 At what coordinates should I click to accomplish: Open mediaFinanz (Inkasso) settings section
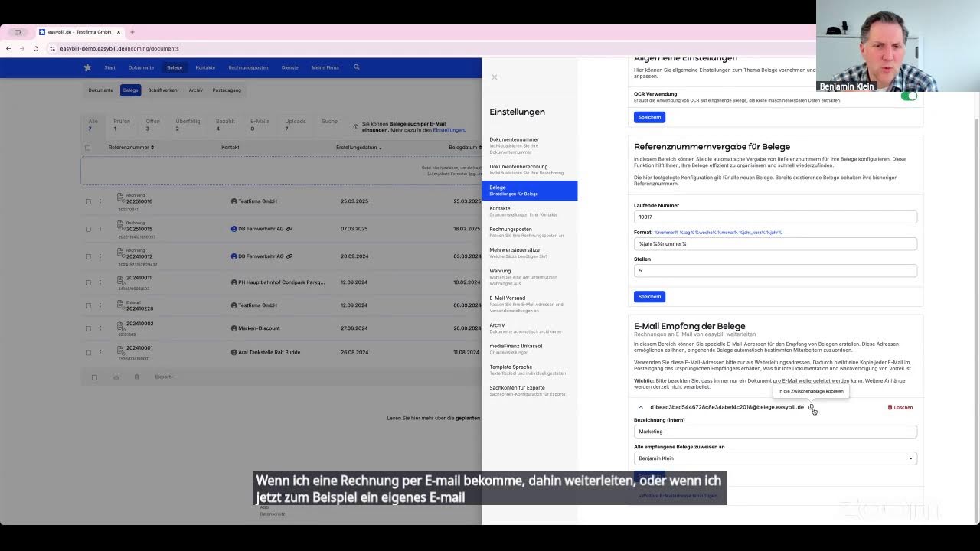(x=530, y=349)
